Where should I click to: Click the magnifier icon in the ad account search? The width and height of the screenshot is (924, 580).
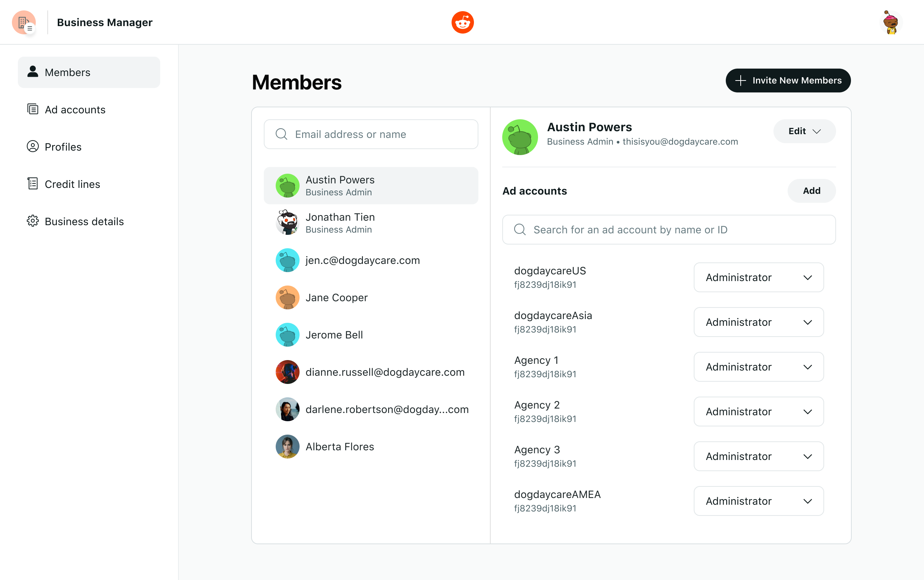(x=520, y=229)
